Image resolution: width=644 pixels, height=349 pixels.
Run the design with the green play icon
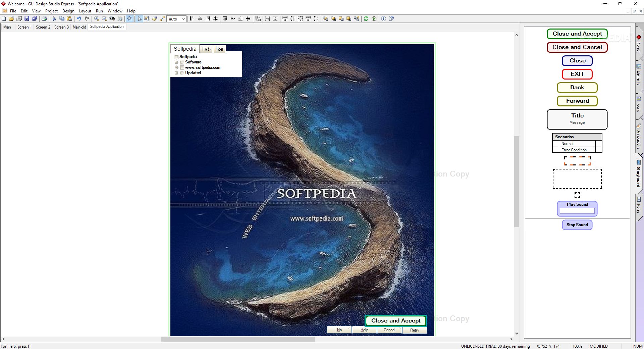tap(374, 19)
